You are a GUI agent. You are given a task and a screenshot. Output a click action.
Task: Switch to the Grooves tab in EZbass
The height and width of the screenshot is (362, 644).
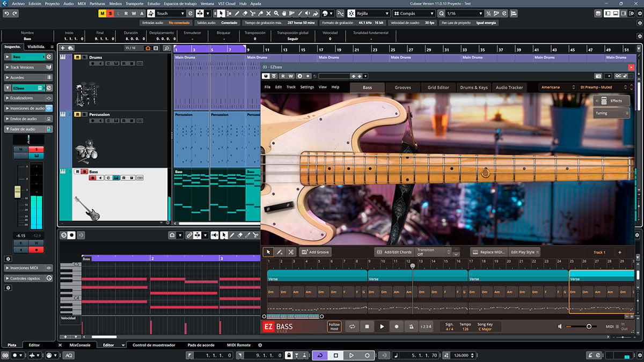[x=402, y=87]
